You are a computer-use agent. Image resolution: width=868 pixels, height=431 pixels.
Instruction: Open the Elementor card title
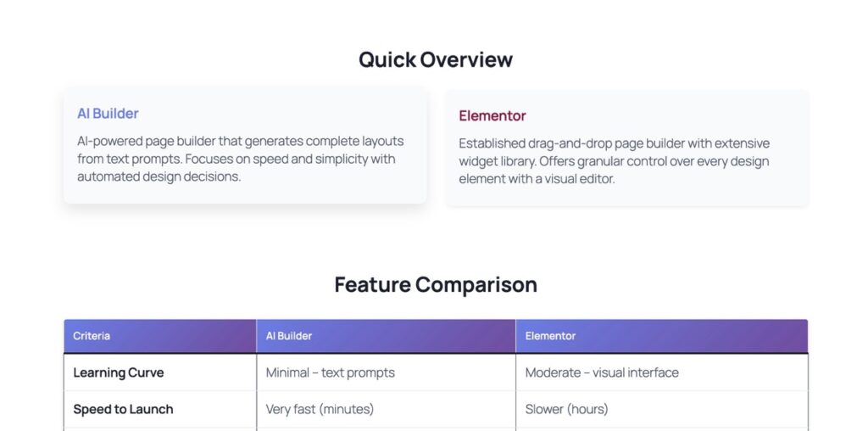coord(492,116)
